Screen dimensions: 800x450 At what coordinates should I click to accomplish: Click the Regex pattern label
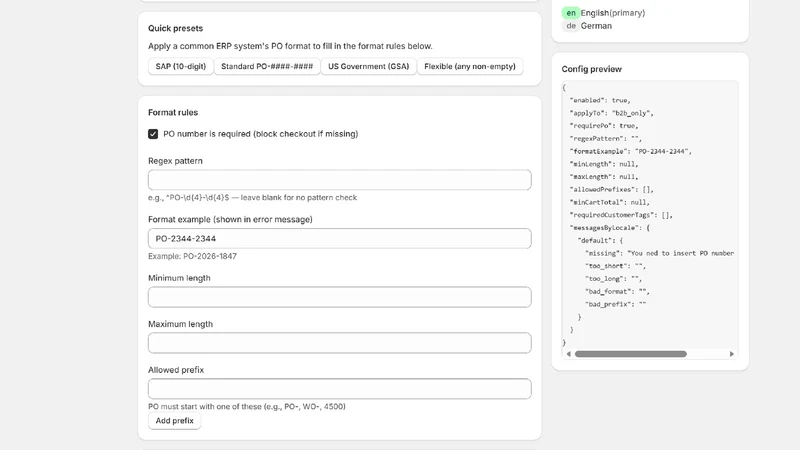(175, 161)
